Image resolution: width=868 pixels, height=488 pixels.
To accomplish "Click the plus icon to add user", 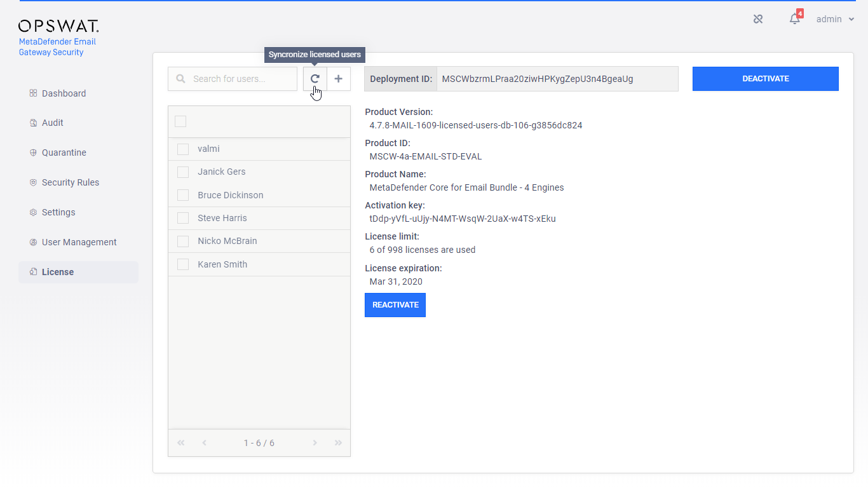I will pyautogui.click(x=338, y=79).
